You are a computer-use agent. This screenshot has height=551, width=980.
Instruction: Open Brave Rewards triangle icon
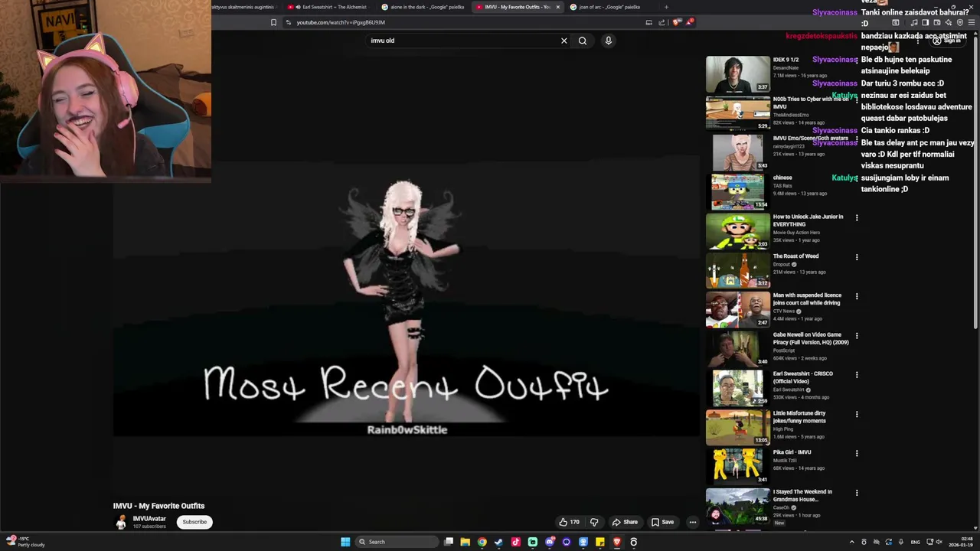689,22
